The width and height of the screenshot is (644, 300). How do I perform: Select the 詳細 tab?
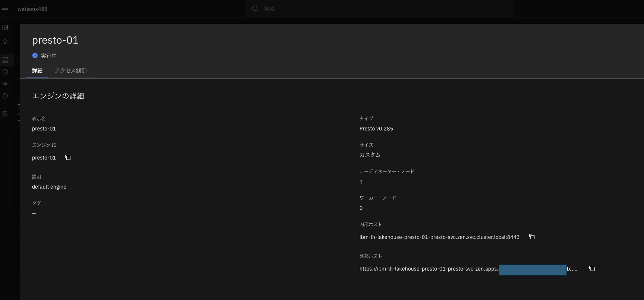[x=37, y=71]
